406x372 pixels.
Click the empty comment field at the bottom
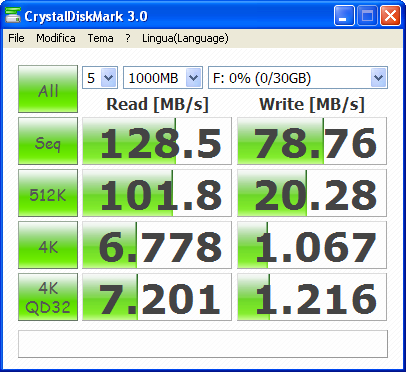click(x=203, y=344)
